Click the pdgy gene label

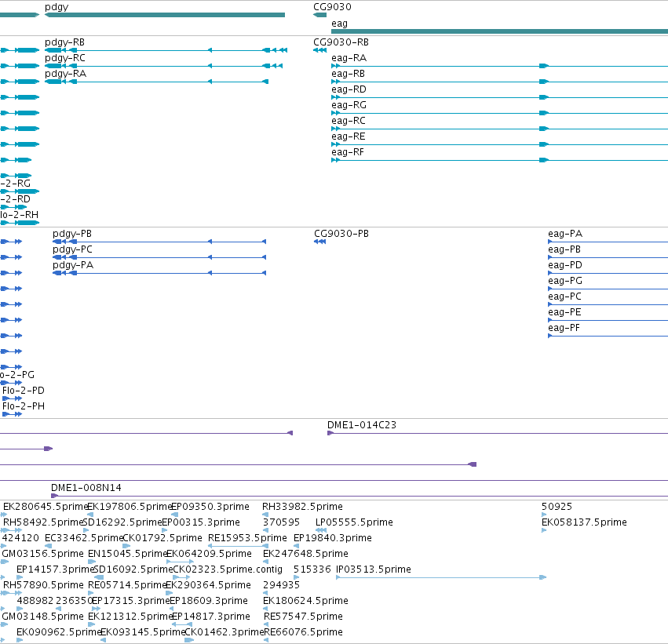(x=57, y=7)
